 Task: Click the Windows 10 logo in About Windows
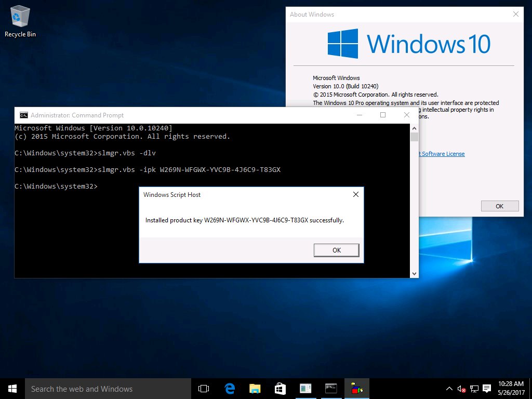409,44
